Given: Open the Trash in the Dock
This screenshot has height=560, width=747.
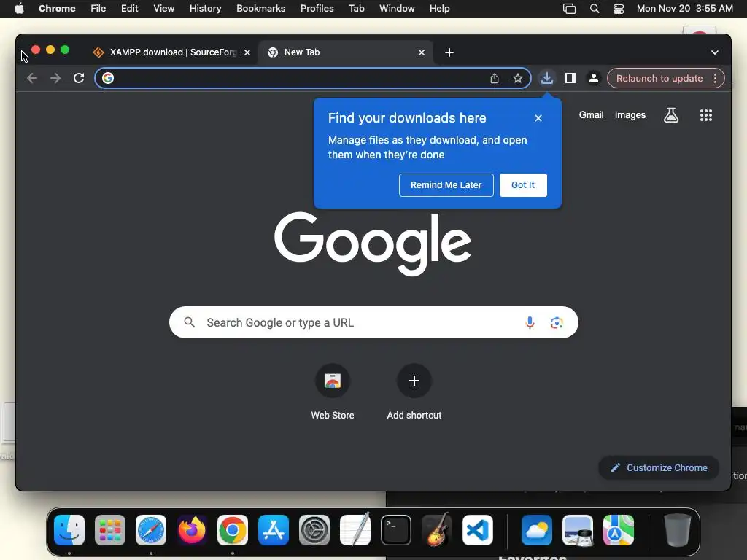Looking at the screenshot, I should (678, 530).
